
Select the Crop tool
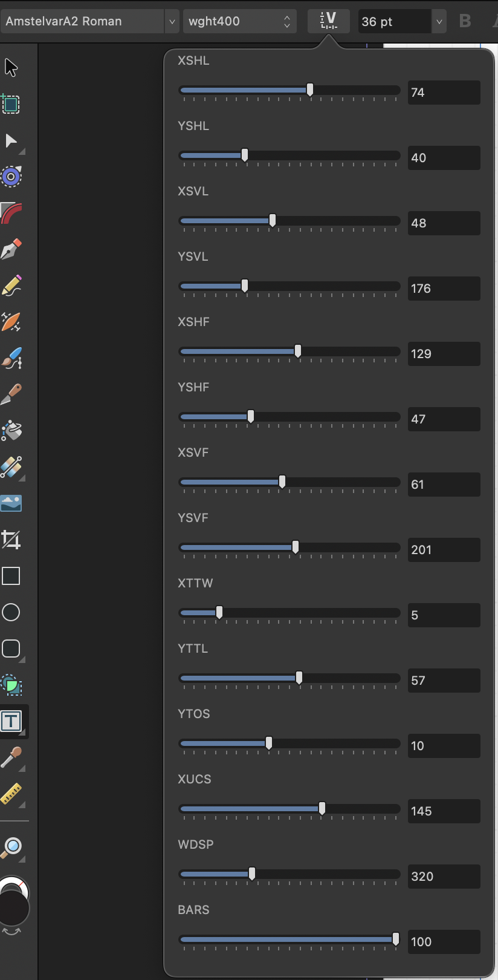click(x=11, y=540)
